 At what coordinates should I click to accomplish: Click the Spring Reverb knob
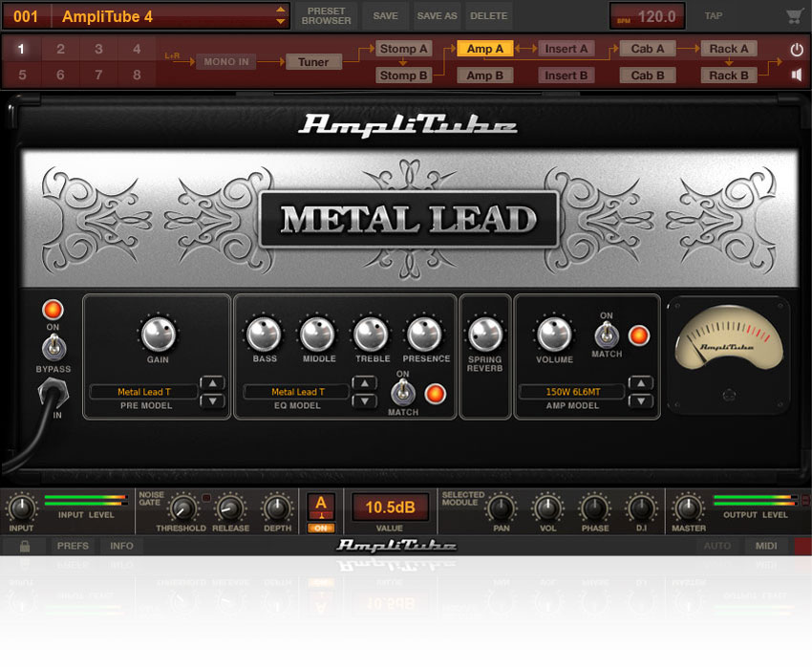484,334
